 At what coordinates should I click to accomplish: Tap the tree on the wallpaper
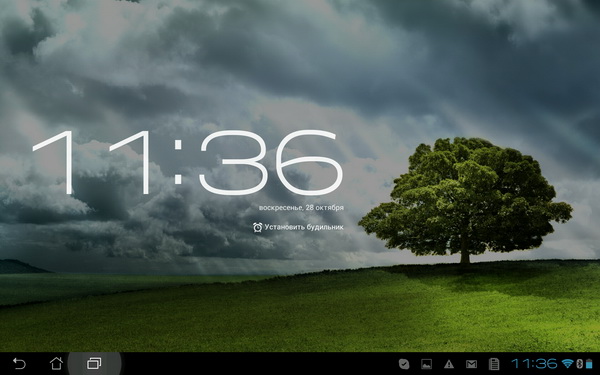[x=465, y=200]
